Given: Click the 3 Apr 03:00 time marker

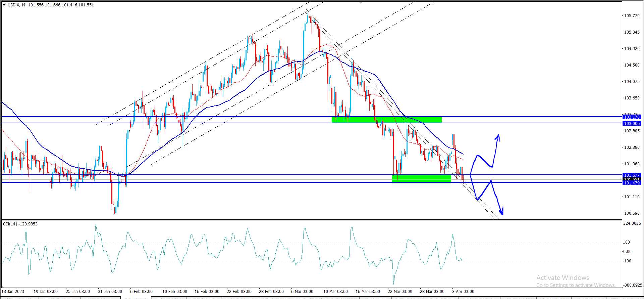Looking at the screenshot, I should [x=463, y=292].
